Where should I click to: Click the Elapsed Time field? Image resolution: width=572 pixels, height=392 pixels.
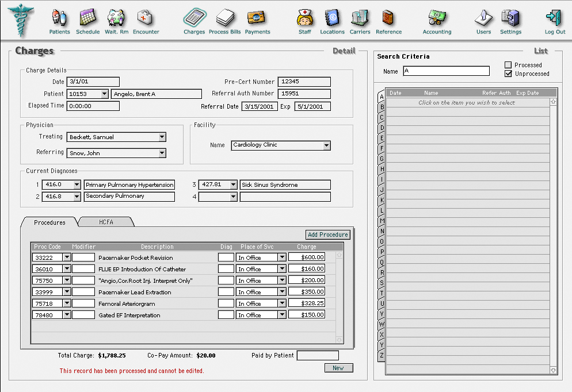point(93,106)
